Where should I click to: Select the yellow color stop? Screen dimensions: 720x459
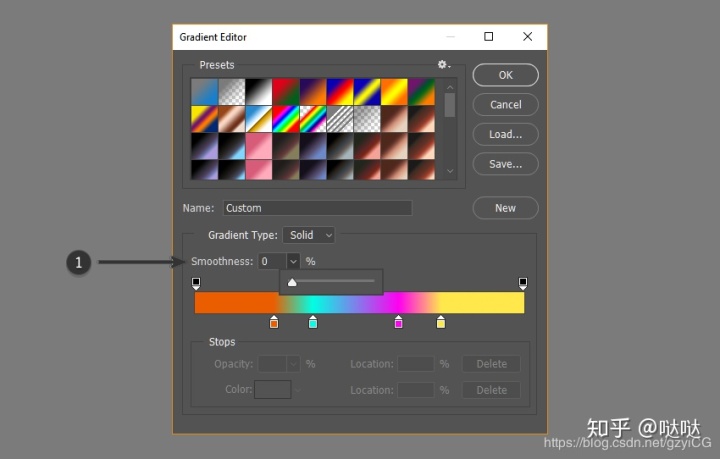(440, 322)
